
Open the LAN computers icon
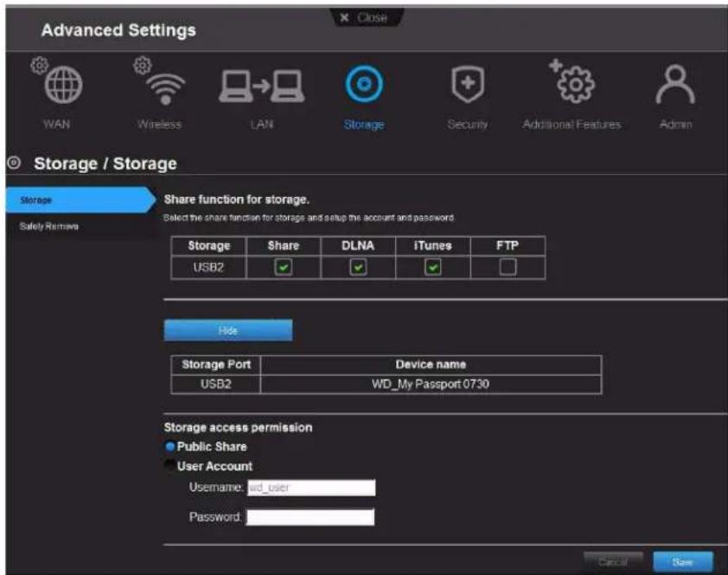[x=262, y=86]
